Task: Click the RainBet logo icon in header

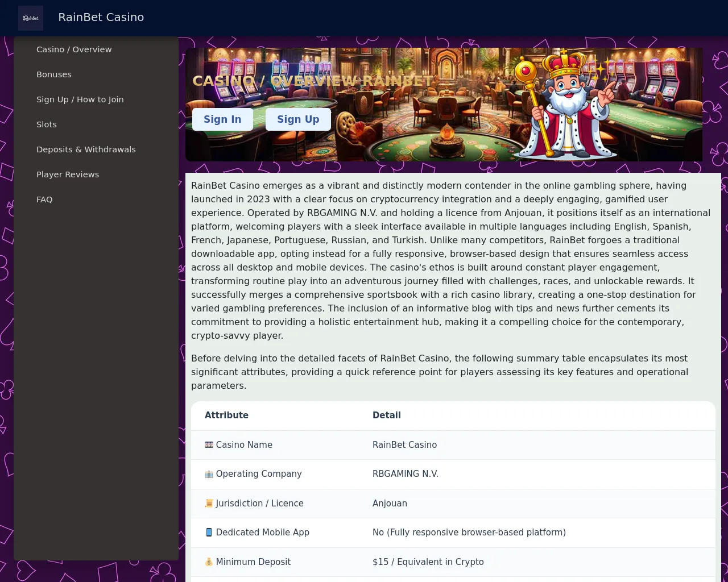Action: pyautogui.click(x=31, y=18)
